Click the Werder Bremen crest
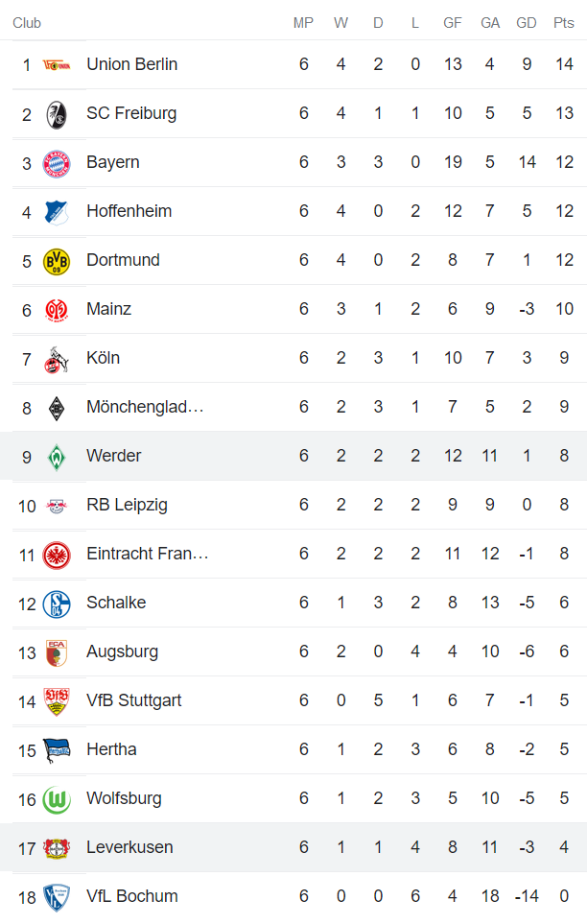Image resolution: width=587 pixels, height=924 pixels. point(56,455)
